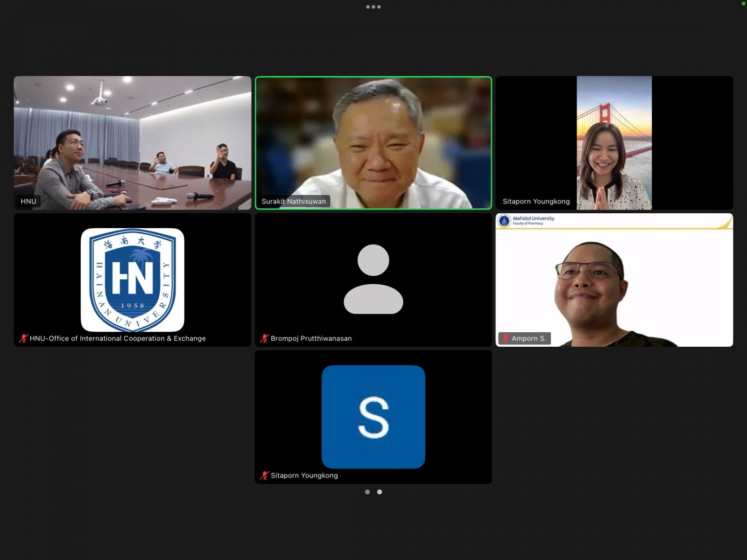Click the green status dot in top corner

(x=744, y=3)
